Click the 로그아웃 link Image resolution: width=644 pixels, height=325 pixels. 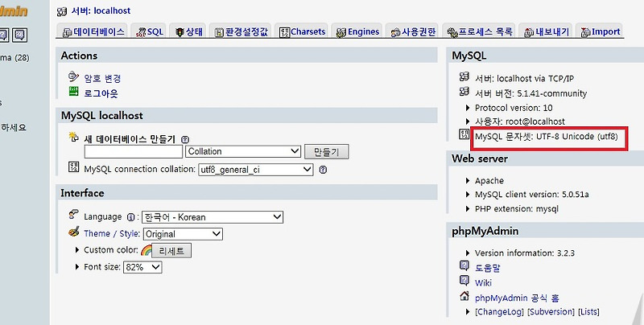(x=101, y=93)
